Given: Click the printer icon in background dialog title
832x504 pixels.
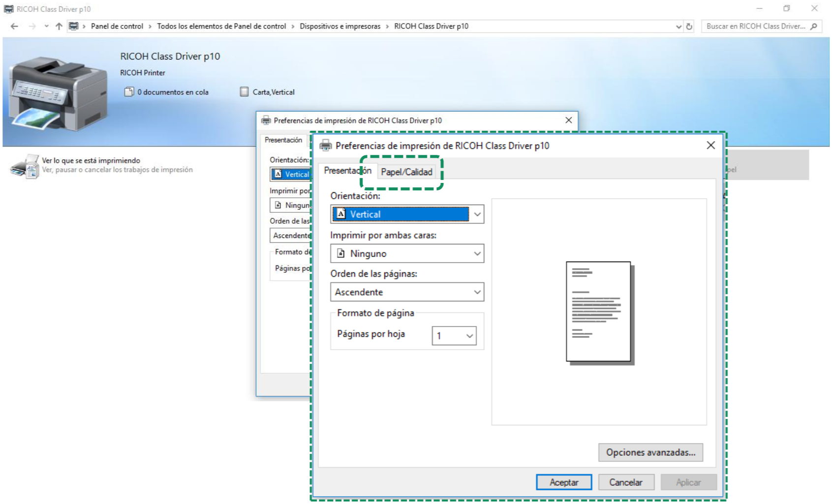Looking at the screenshot, I should pyautogui.click(x=266, y=120).
